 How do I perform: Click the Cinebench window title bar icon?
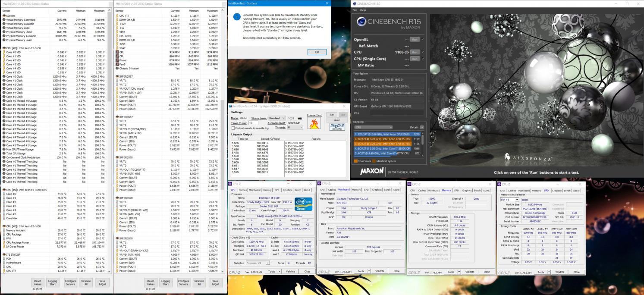[x=354, y=3]
